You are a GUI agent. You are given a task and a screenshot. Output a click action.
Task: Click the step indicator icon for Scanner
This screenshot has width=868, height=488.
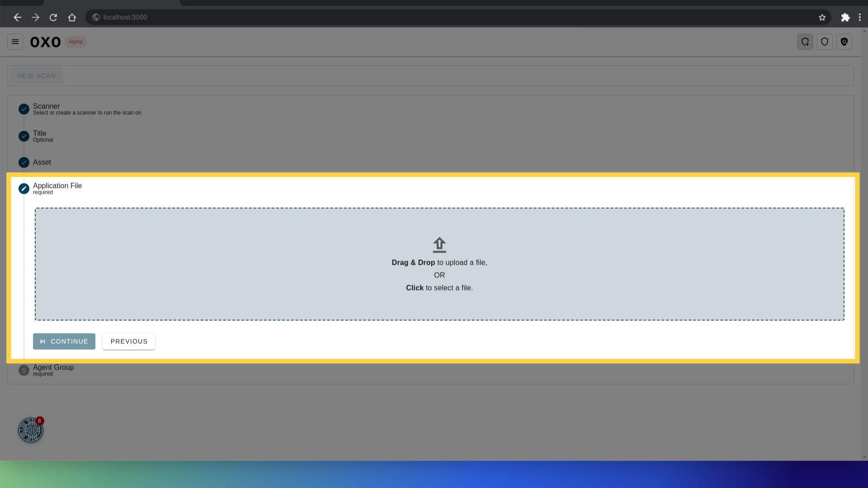click(24, 109)
